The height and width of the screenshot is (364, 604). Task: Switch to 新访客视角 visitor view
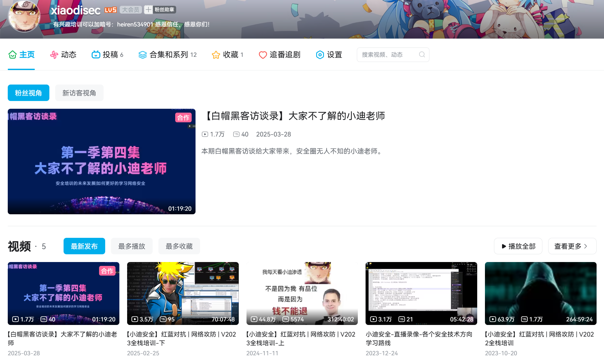pyautogui.click(x=79, y=93)
